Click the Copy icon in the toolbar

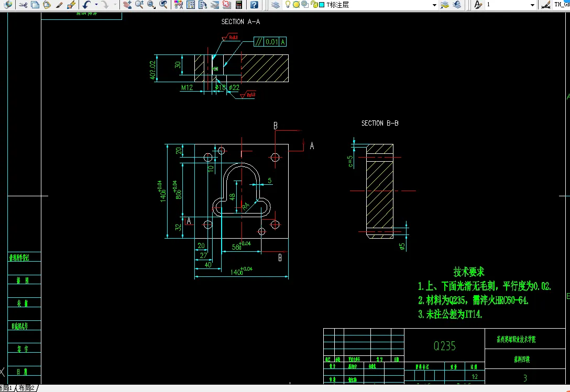35,5
